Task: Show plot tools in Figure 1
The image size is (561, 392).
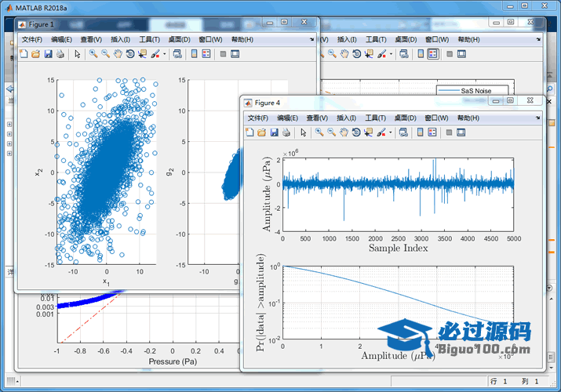Action: coord(235,54)
